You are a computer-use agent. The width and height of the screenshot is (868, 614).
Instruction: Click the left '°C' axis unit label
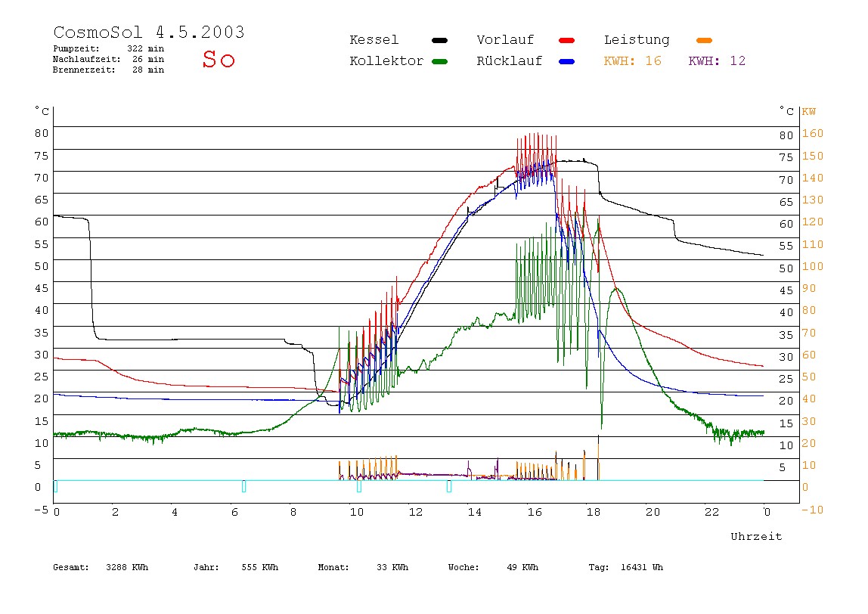coord(42,111)
